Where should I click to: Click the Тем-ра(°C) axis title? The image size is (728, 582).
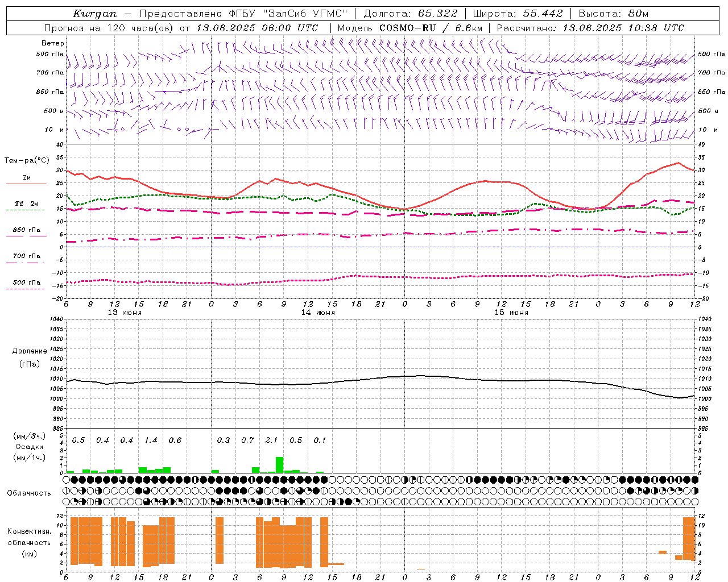(x=27, y=160)
